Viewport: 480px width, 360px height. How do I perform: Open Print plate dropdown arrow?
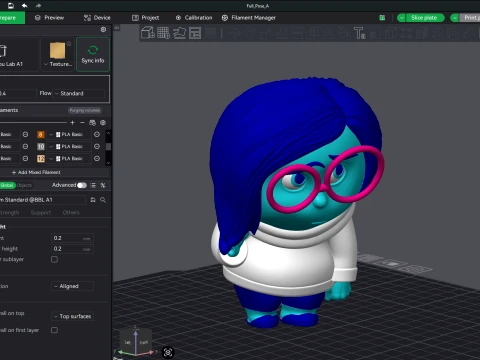pos(454,18)
